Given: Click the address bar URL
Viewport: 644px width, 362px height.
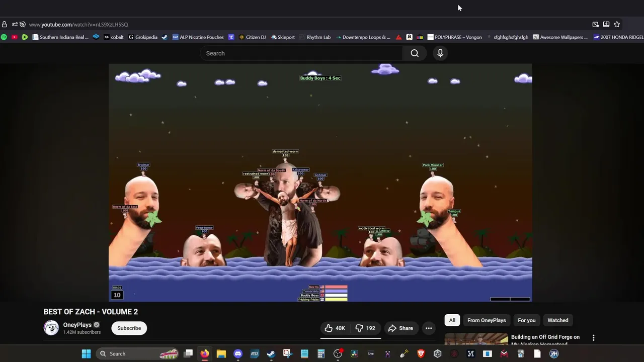Looking at the screenshot, I should tap(78, 24).
